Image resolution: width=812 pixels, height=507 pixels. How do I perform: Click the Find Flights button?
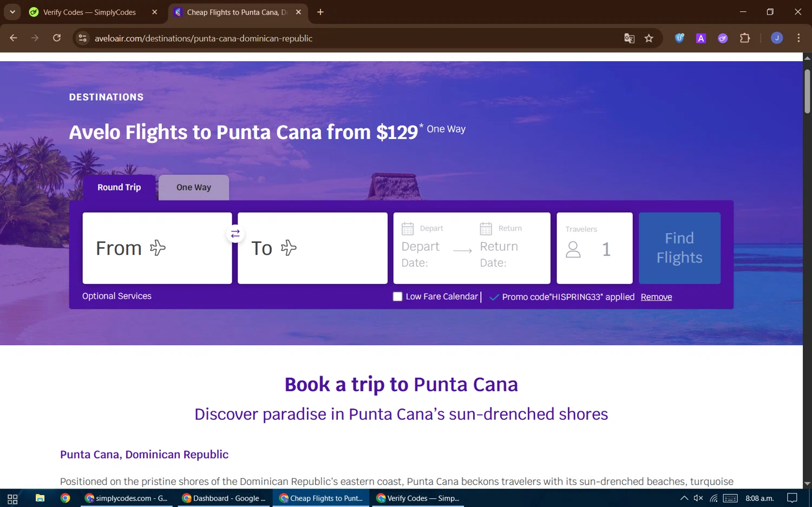click(679, 248)
